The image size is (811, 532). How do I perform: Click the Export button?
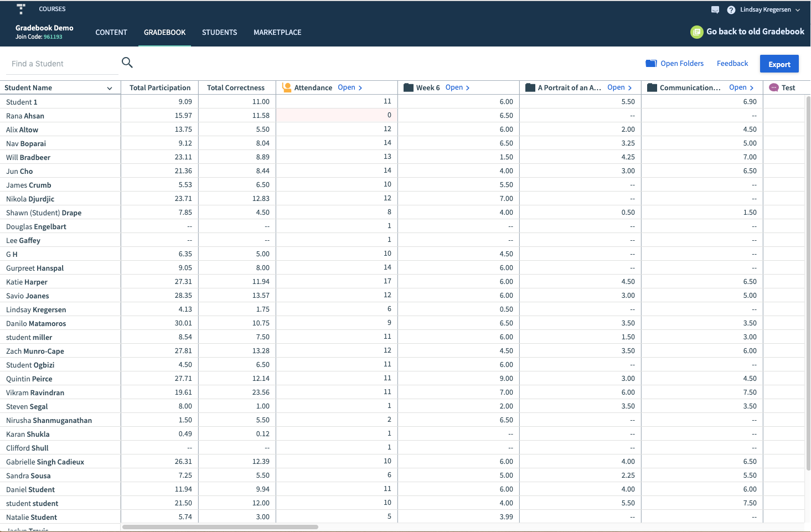tap(779, 64)
